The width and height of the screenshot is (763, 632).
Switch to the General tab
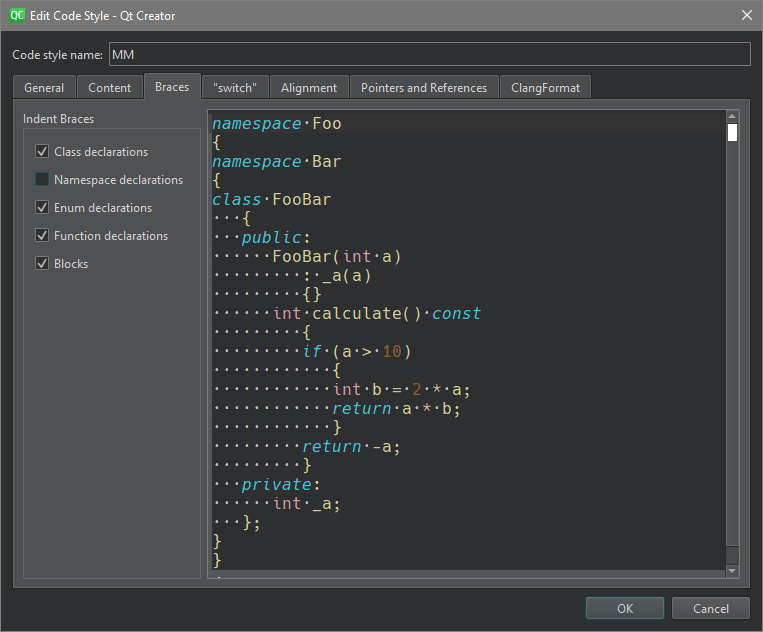[44, 88]
